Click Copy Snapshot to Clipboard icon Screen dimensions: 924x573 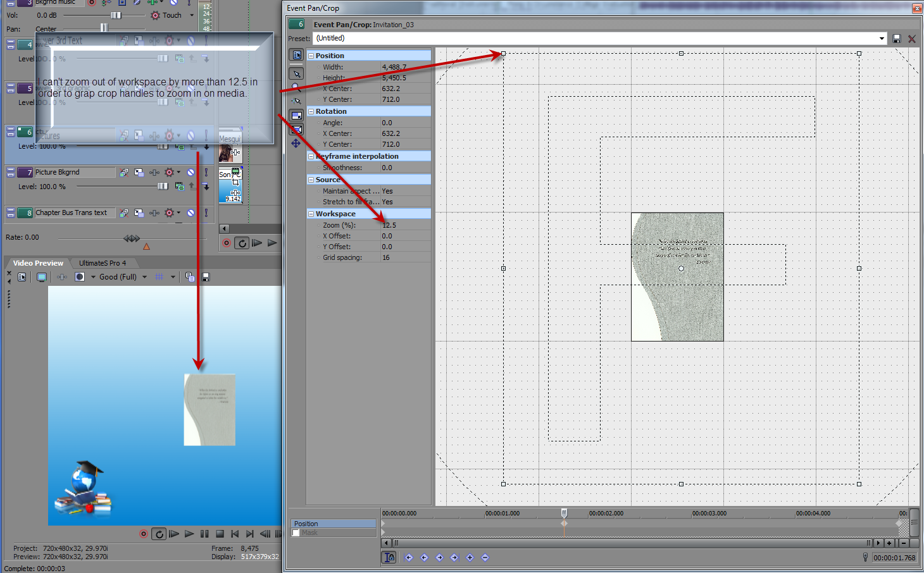coord(190,277)
